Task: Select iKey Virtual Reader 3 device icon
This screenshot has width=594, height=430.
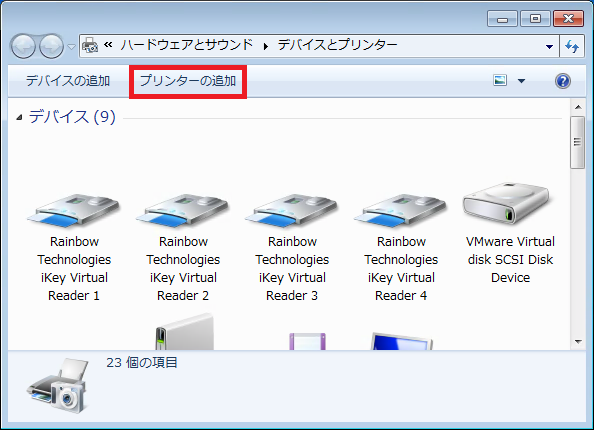Action: point(292,211)
